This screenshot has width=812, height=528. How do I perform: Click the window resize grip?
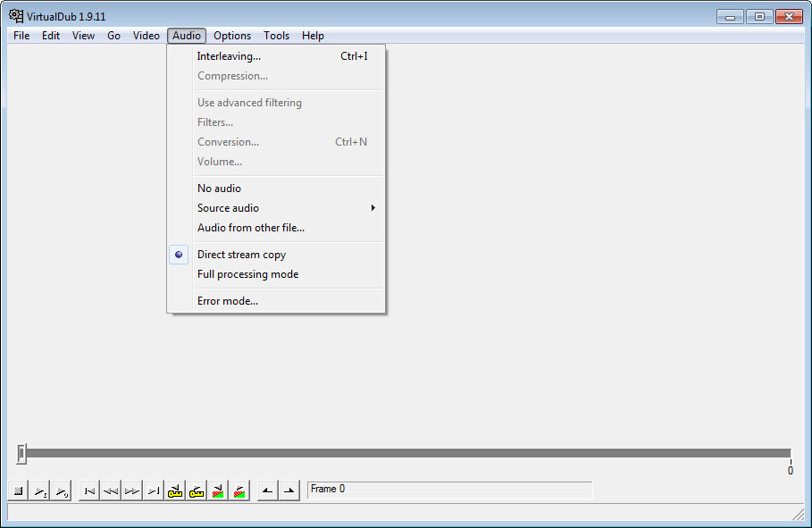click(x=799, y=514)
